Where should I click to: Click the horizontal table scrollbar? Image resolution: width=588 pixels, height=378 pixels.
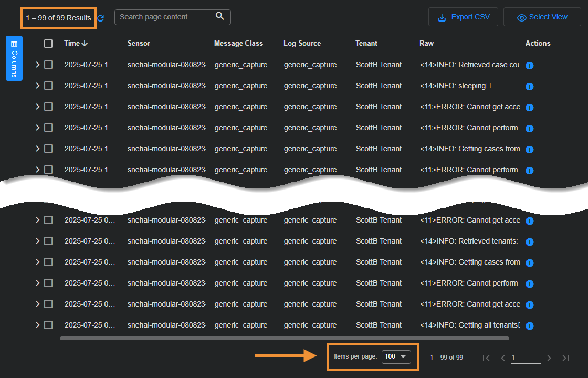(x=283, y=338)
